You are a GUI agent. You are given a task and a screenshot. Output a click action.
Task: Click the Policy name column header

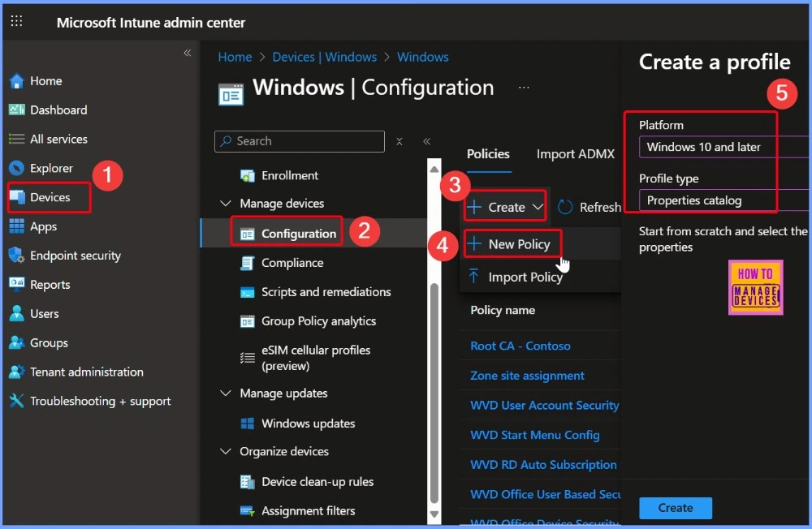coord(503,310)
